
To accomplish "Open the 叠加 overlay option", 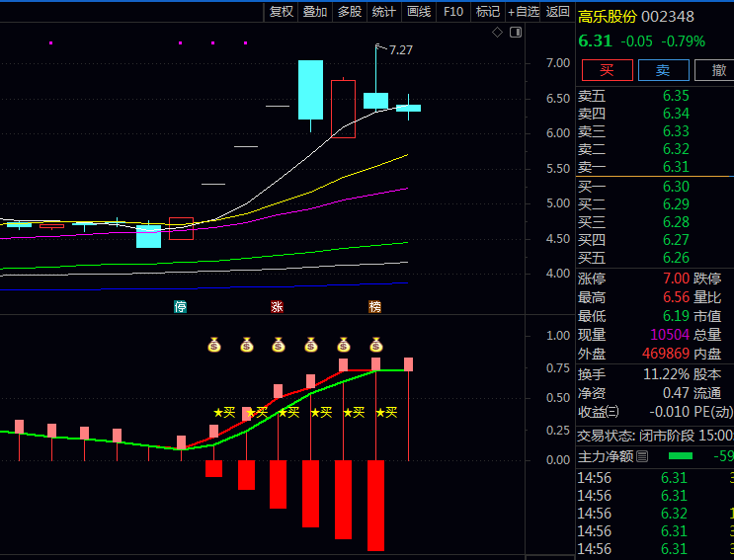I will [315, 11].
